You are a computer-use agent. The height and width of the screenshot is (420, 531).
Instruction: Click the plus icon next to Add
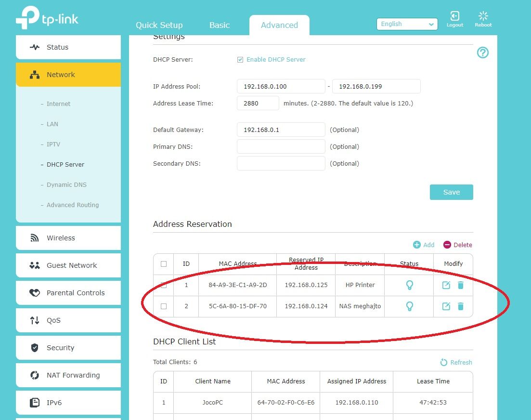coord(417,245)
